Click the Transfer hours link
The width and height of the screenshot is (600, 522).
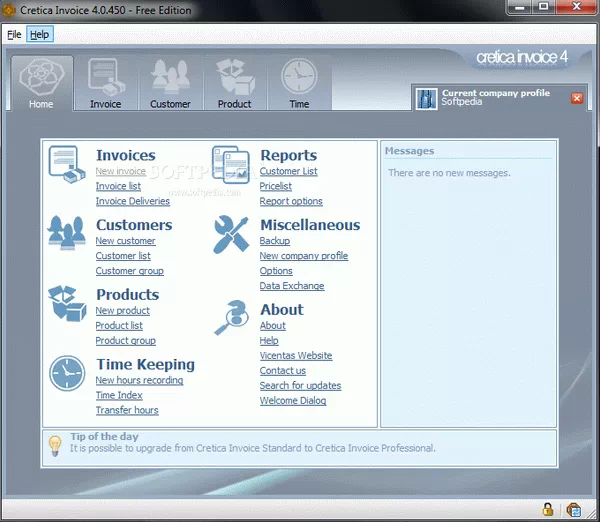click(x=127, y=410)
